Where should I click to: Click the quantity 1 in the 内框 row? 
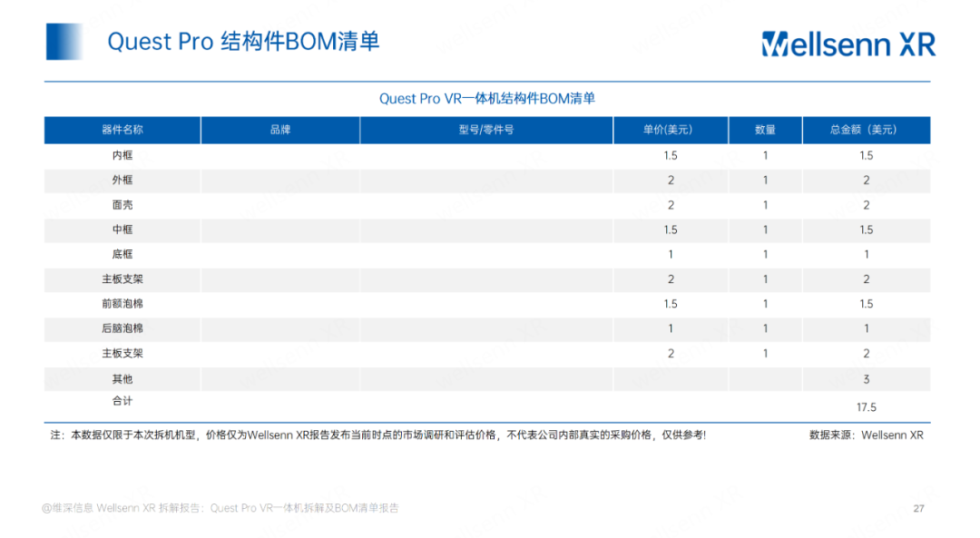point(765,155)
